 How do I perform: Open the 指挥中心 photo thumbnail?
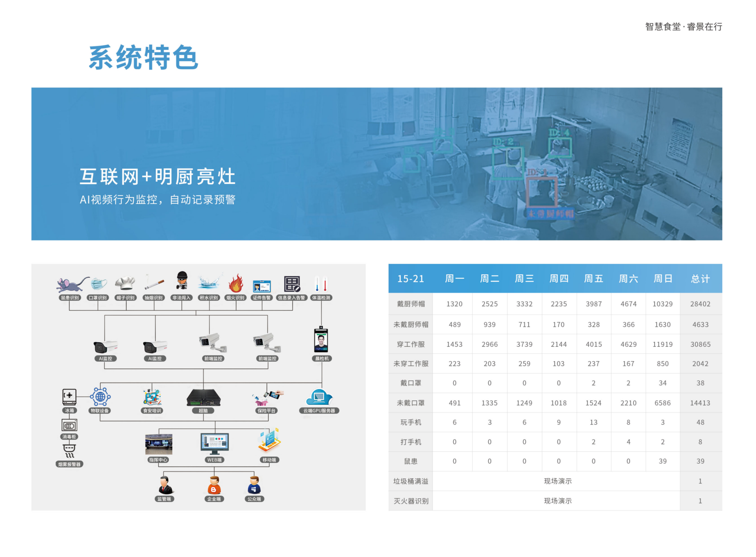click(159, 444)
